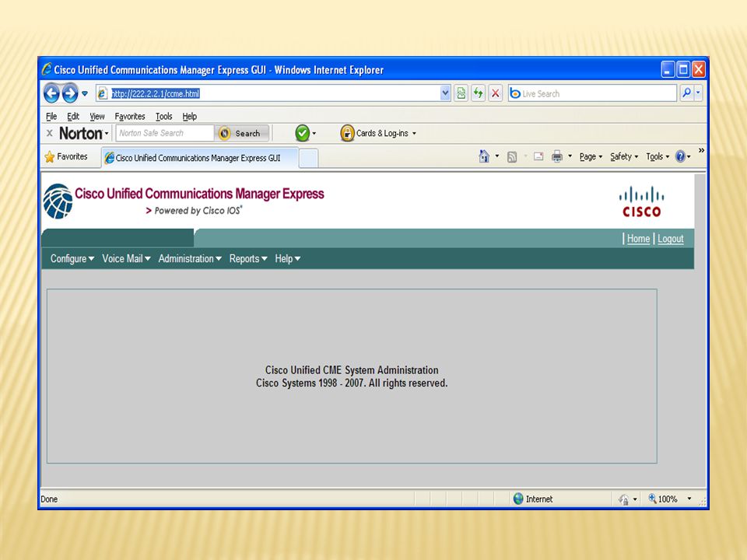Image resolution: width=747 pixels, height=560 pixels.
Task: Click the Read Mail icon
Action: (x=538, y=156)
